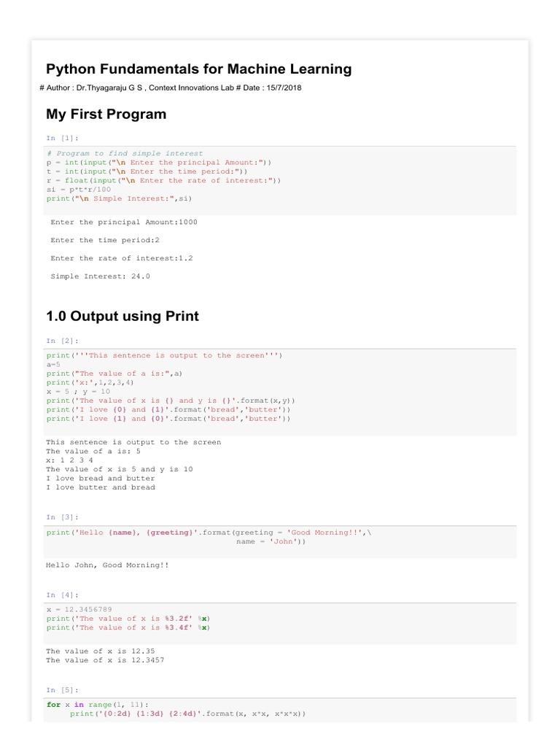Click the 'I love butter and bread' output
The width and height of the screenshot is (560, 747).
pyautogui.click(x=101, y=487)
